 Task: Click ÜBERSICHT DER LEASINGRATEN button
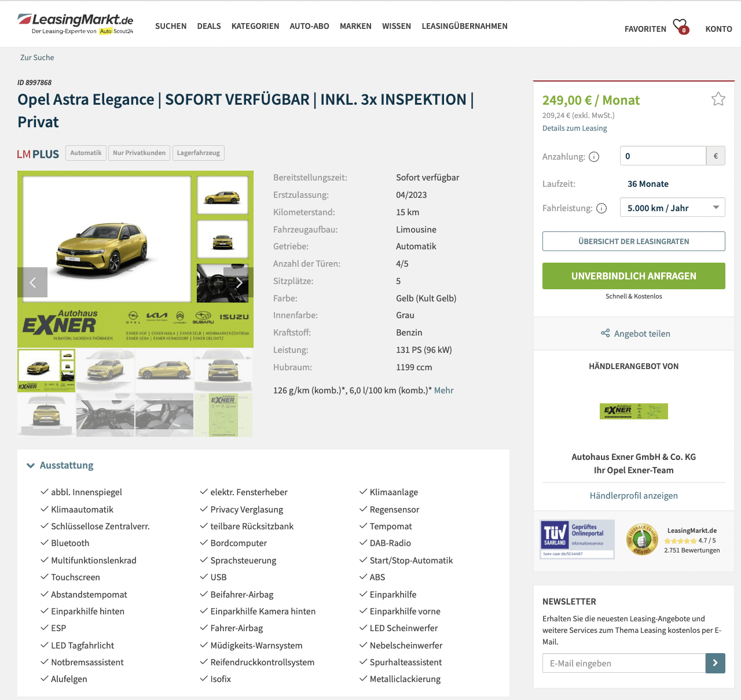[634, 241]
